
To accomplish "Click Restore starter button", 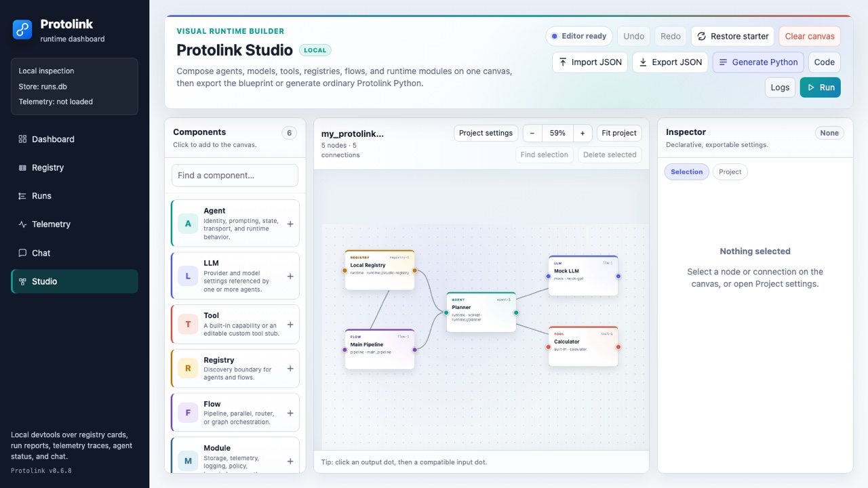I will pos(732,36).
